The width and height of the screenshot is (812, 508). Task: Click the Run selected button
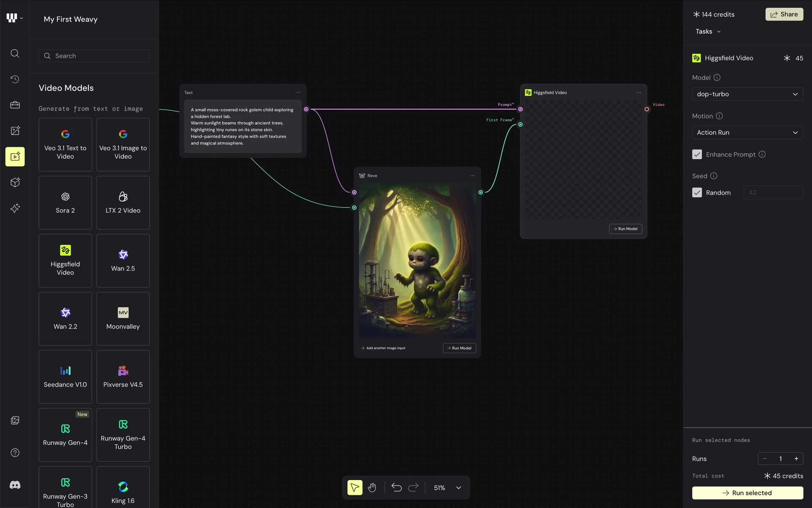click(747, 493)
